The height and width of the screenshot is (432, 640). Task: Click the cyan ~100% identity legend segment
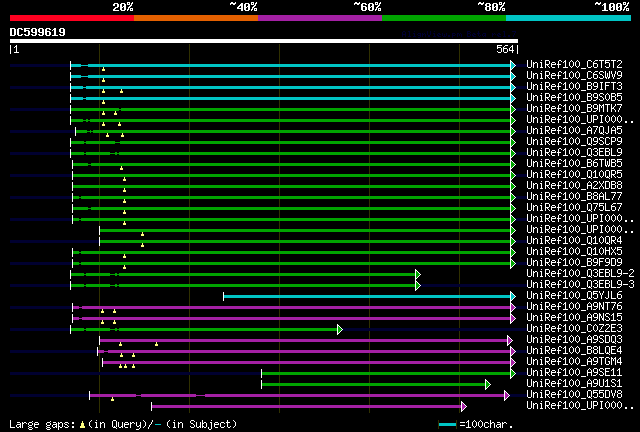coord(569,18)
